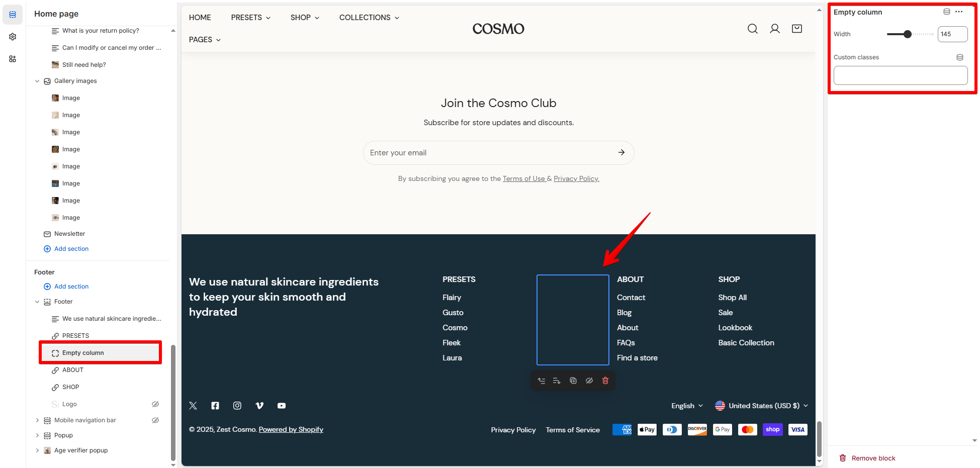Open the account user icon
The height and width of the screenshot is (468, 980).
[775, 29]
